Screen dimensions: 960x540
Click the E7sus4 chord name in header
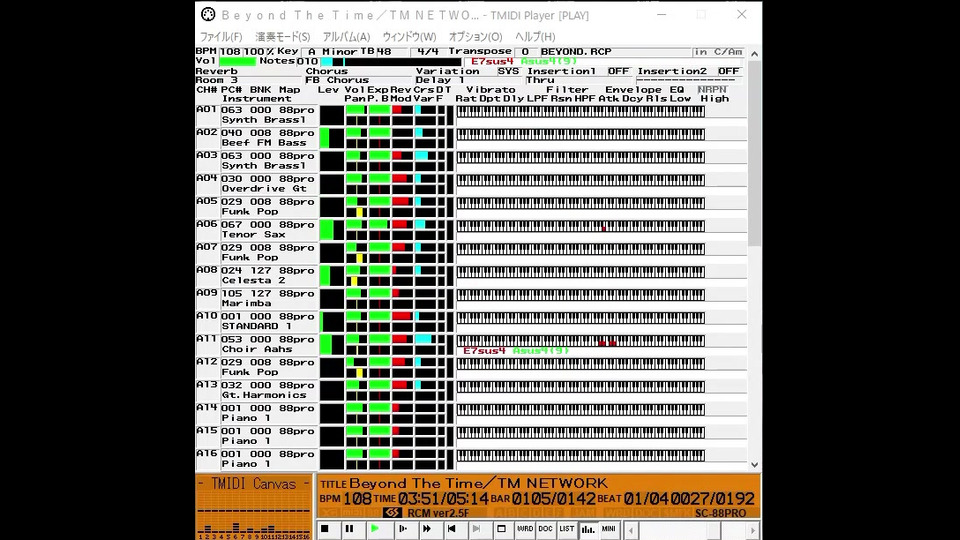click(x=492, y=61)
